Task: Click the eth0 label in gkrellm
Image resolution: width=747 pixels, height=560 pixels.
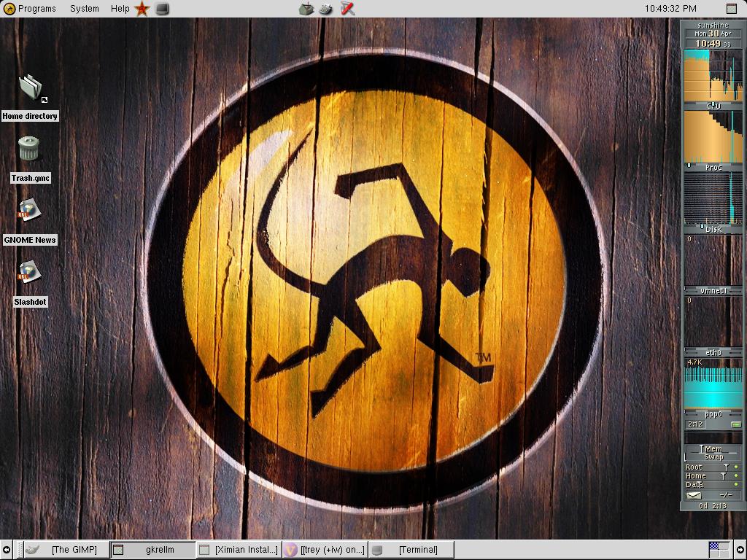Action: (713, 352)
